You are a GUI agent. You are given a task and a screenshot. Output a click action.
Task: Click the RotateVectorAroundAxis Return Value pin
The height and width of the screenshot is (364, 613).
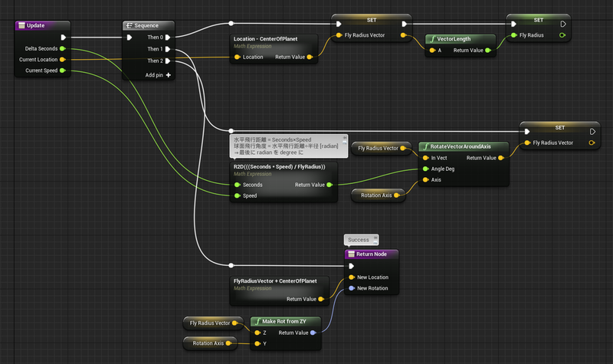pyautogui.click(x=501, y=158)
